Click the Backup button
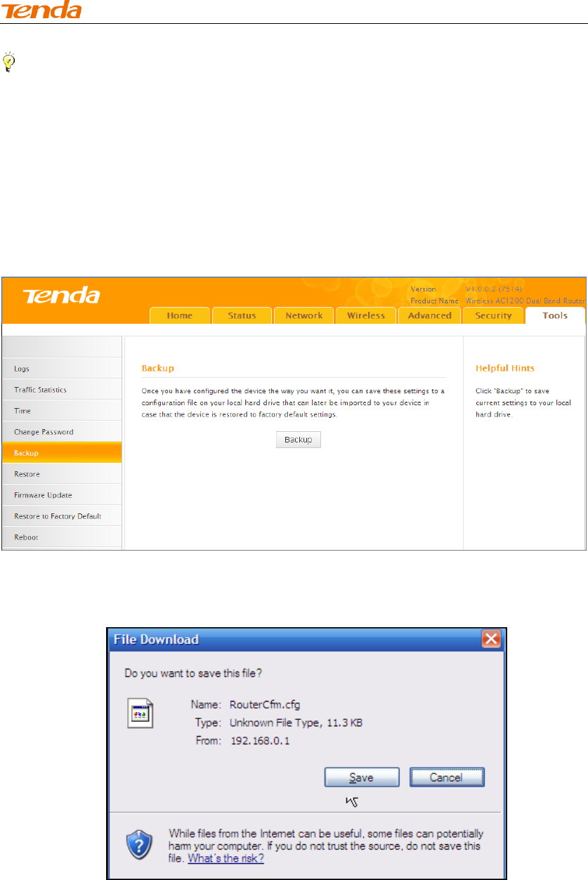 [298, 440]
